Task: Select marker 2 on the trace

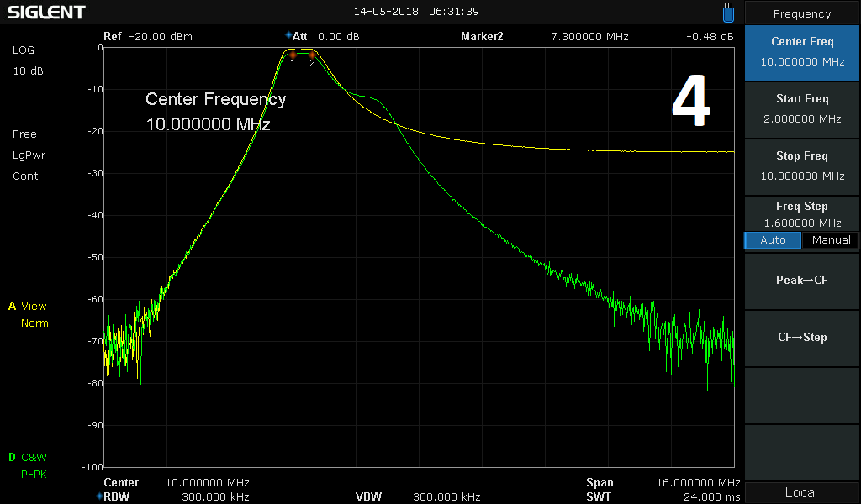Action: [x=312, y=55]
